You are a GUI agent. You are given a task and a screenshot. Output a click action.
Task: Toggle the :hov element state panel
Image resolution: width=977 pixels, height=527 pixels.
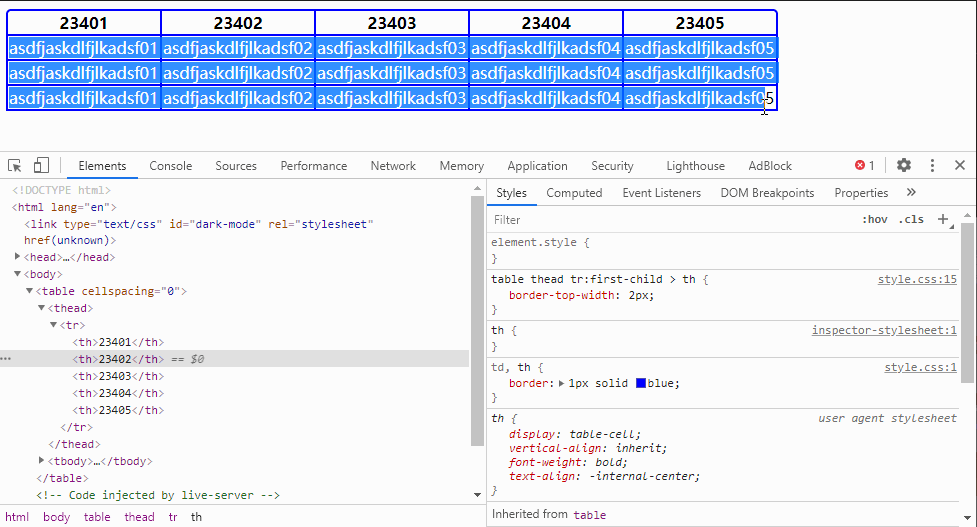(x=875, y=219)
